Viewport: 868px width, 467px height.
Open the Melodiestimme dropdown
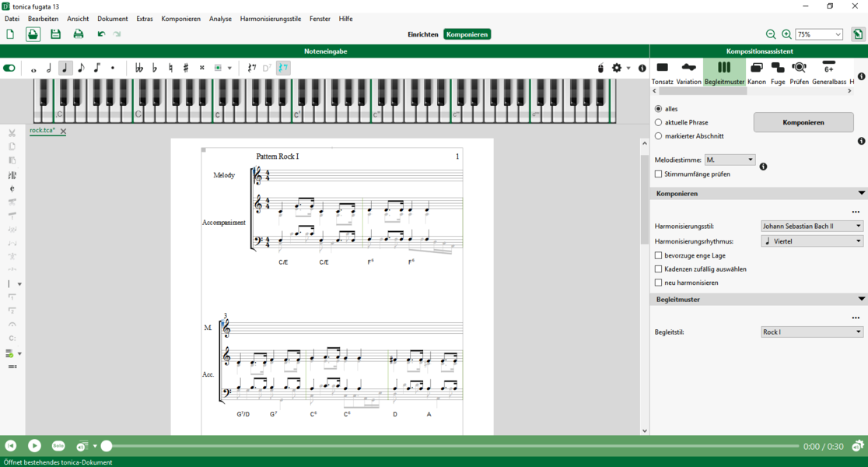tap(730, 160)
